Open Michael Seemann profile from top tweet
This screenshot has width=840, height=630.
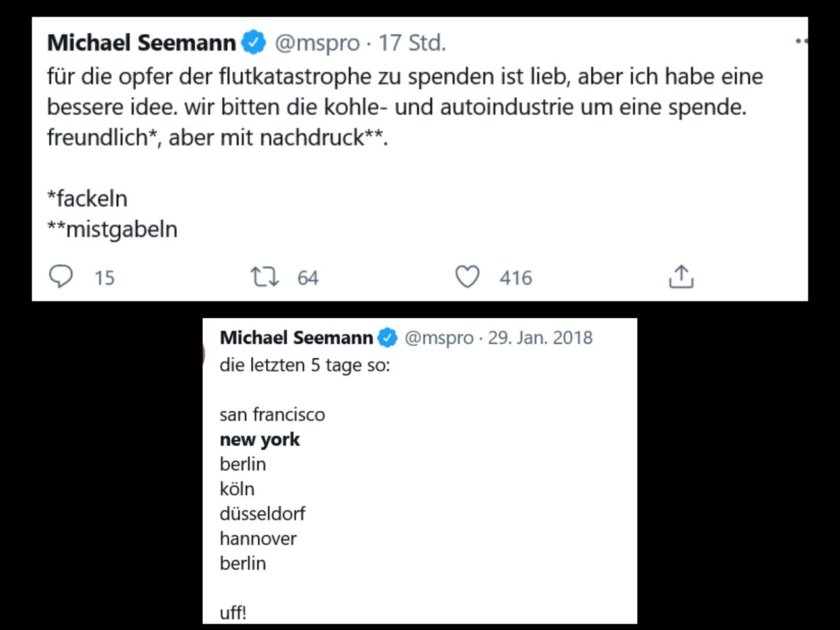tap(141, 43)
